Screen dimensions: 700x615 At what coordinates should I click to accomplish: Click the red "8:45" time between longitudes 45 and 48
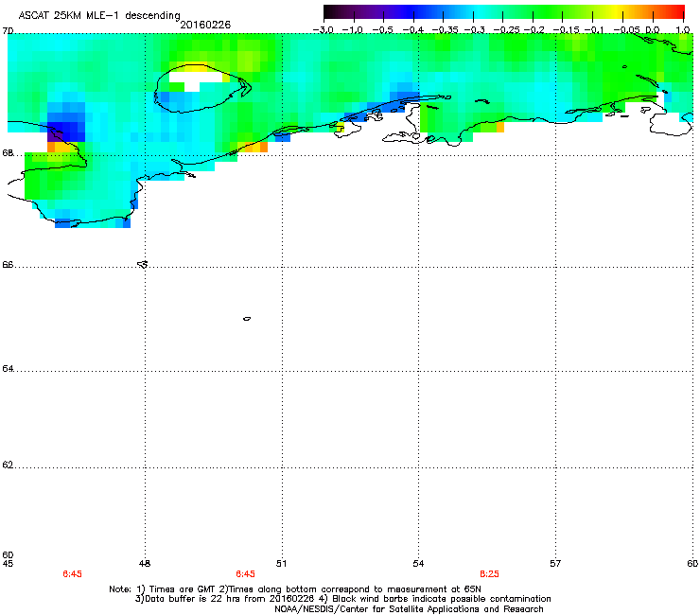(72, 574)
